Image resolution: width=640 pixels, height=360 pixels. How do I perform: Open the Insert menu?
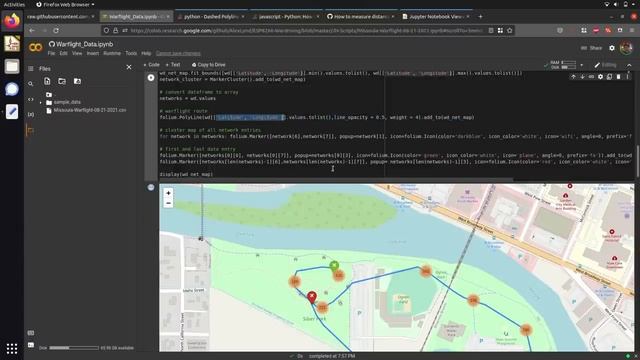pyautogui.click(x=93, y=53)
